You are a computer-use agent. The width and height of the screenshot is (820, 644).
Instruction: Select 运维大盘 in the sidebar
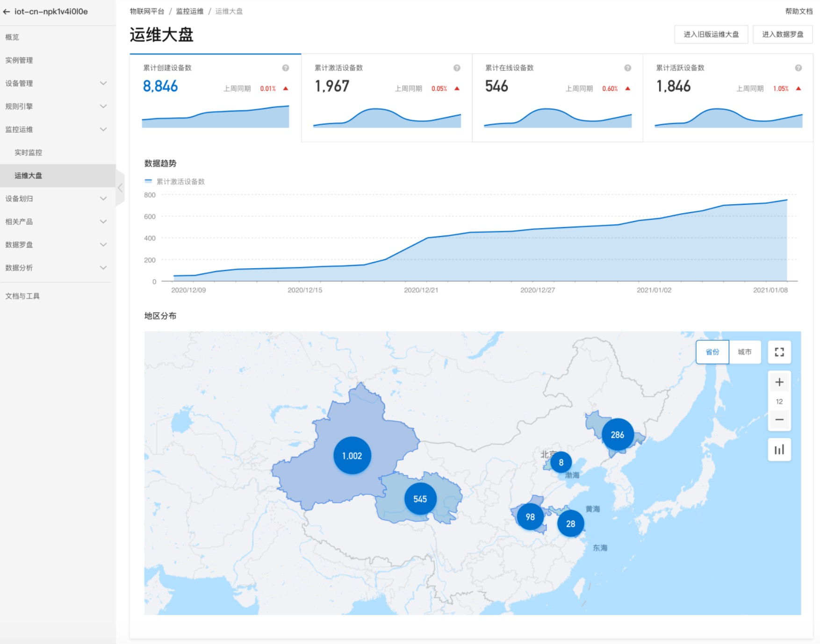click(x=58, y=176)
